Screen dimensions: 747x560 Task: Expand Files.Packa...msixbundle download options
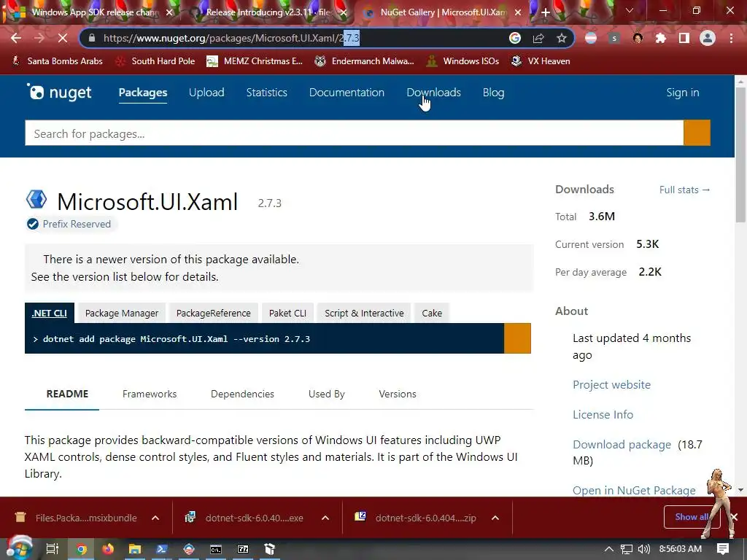click(x=155, y=518)
